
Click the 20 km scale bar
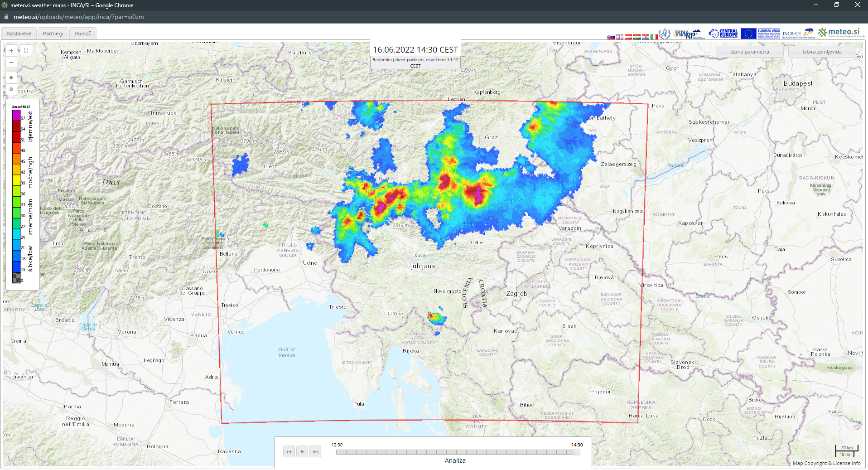pos(847,447)
